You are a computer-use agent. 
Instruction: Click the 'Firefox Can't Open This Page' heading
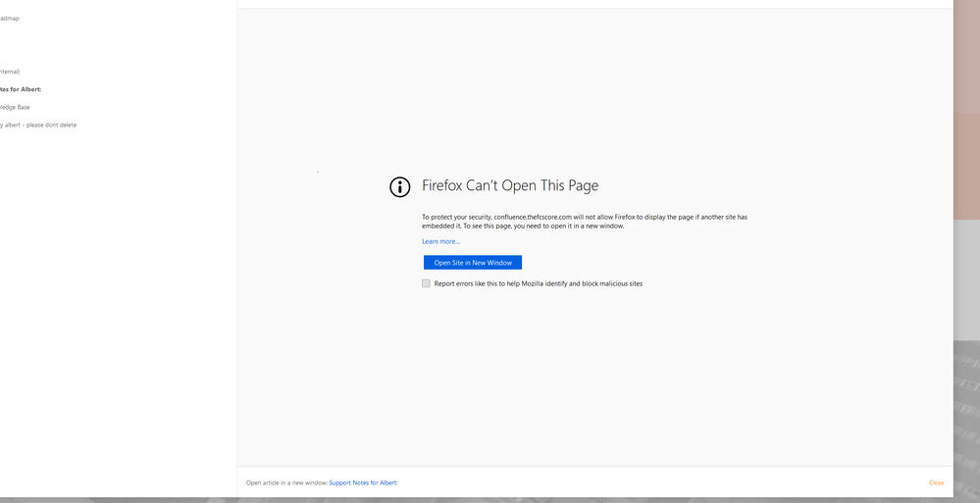[x=510, y=185]
